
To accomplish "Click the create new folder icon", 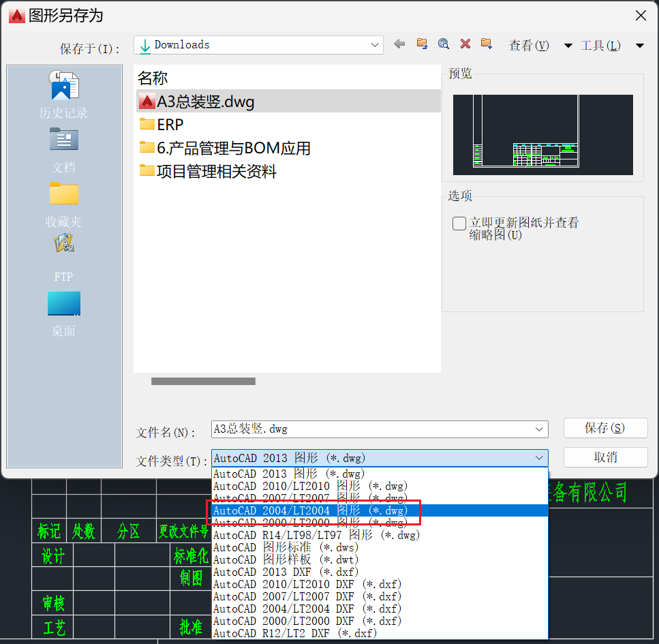I will pyautogui.click(x=487, y=44).
